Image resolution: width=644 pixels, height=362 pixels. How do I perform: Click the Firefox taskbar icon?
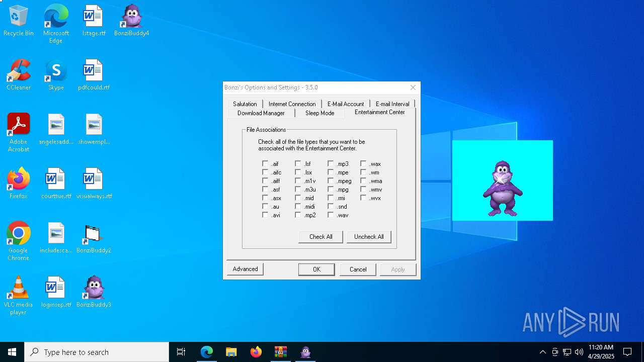pyautogui.click(x=256, y=352)
